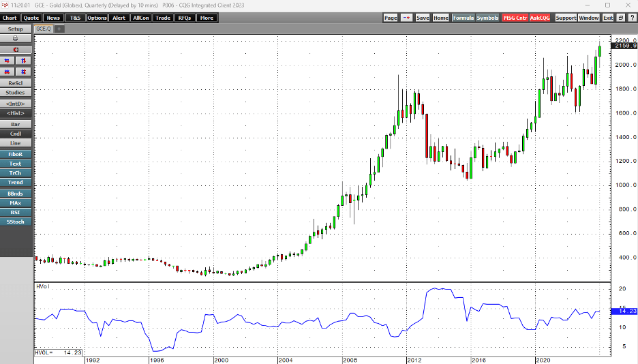Click the printer icon in the sidebar

pos(16,39)
